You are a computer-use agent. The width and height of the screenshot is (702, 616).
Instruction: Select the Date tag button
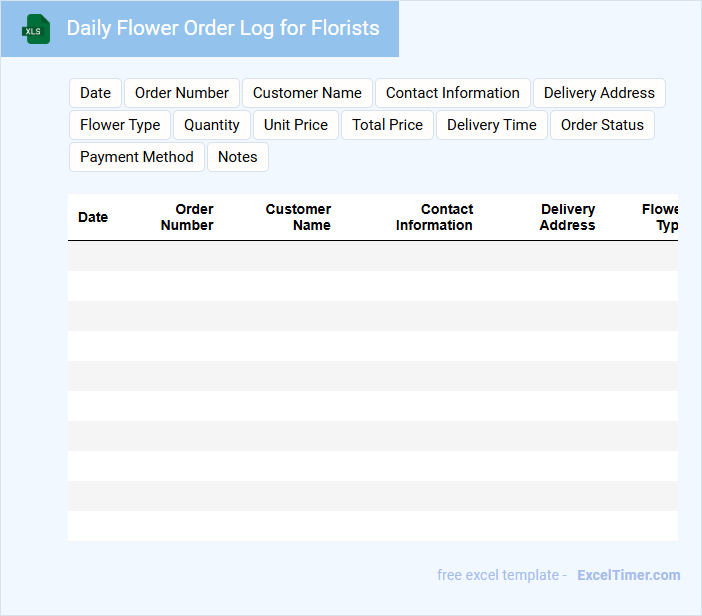pos(95,93)
